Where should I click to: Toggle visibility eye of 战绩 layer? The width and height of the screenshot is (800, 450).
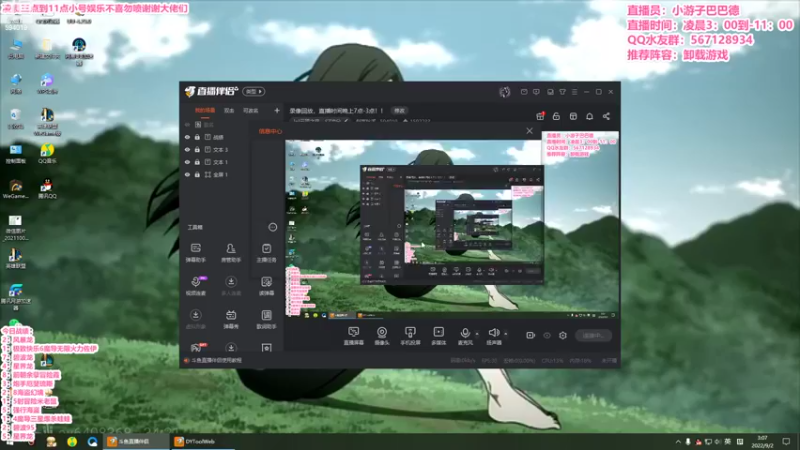click(187, 137)
